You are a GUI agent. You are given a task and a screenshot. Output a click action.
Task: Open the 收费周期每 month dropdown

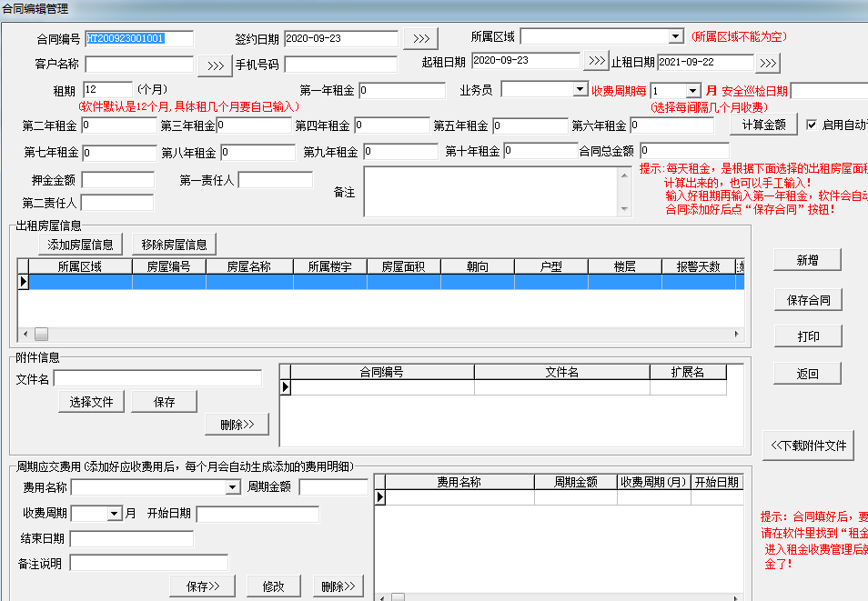tap(693, 91)
